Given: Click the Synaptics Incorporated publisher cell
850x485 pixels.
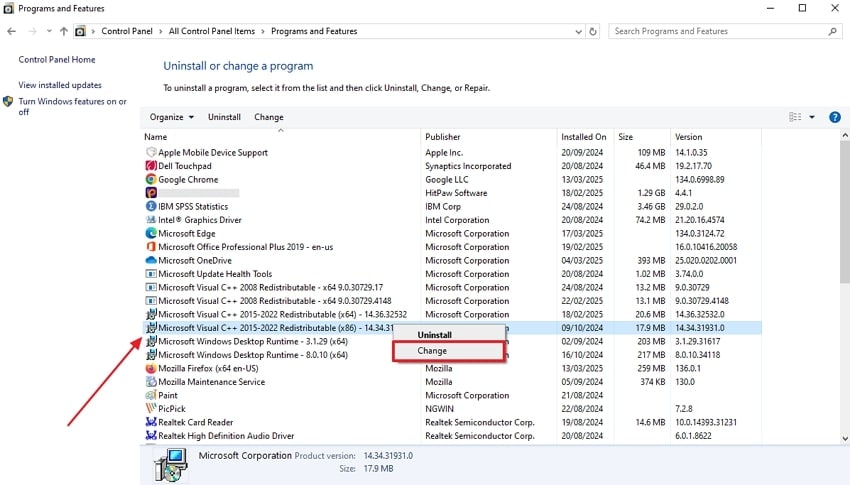Looking at the screenshot, I should [x=468, y=166].
